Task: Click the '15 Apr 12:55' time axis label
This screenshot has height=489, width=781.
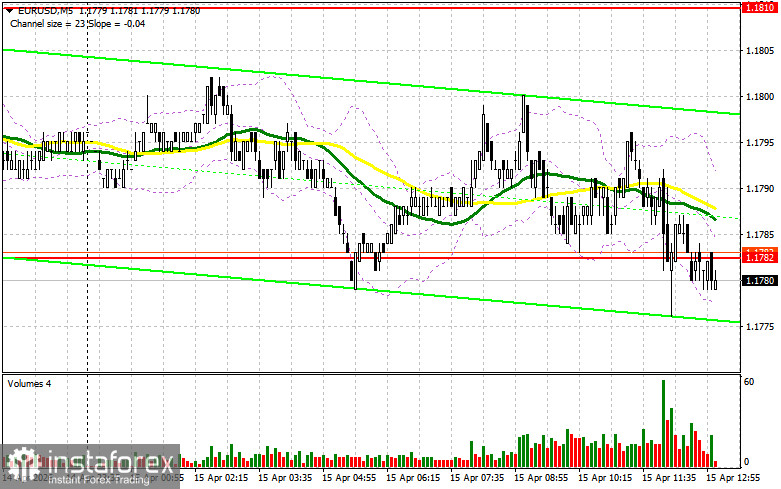Action: (x=733, y=478)
